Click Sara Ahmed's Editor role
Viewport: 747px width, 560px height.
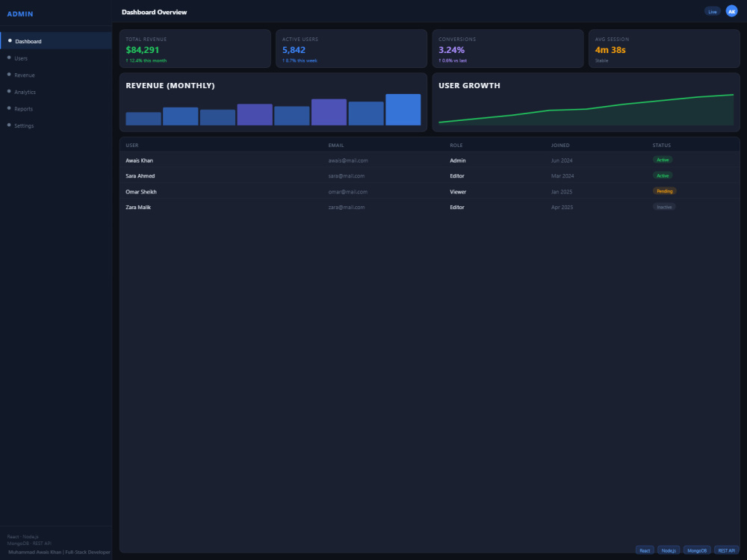tap(457, 175)
